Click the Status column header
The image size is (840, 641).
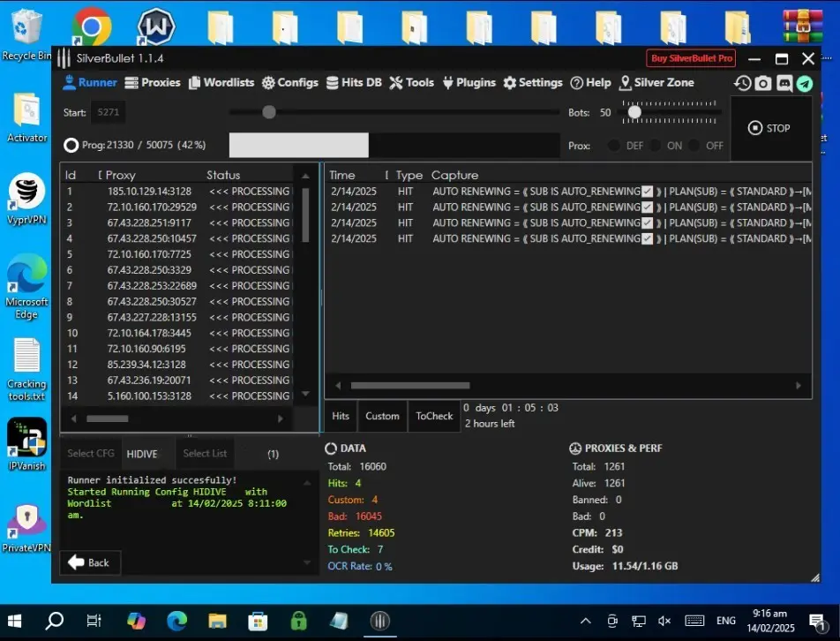click(223, 175)
